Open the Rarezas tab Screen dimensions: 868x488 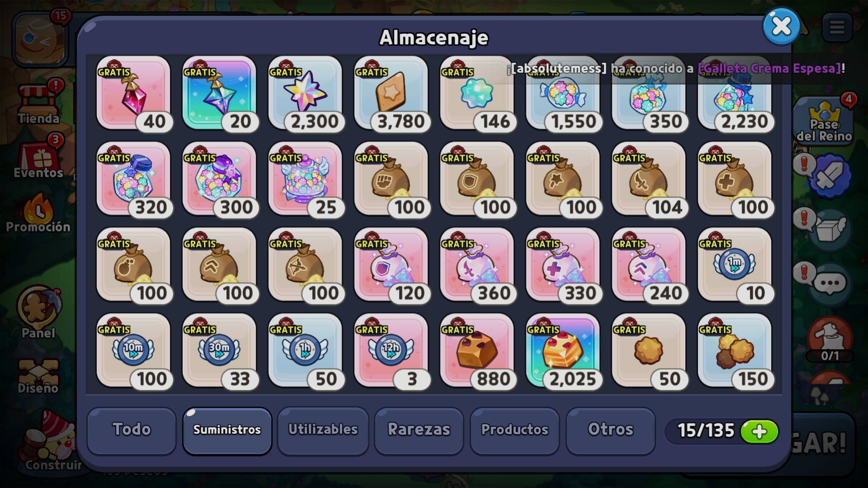[419, 430]
